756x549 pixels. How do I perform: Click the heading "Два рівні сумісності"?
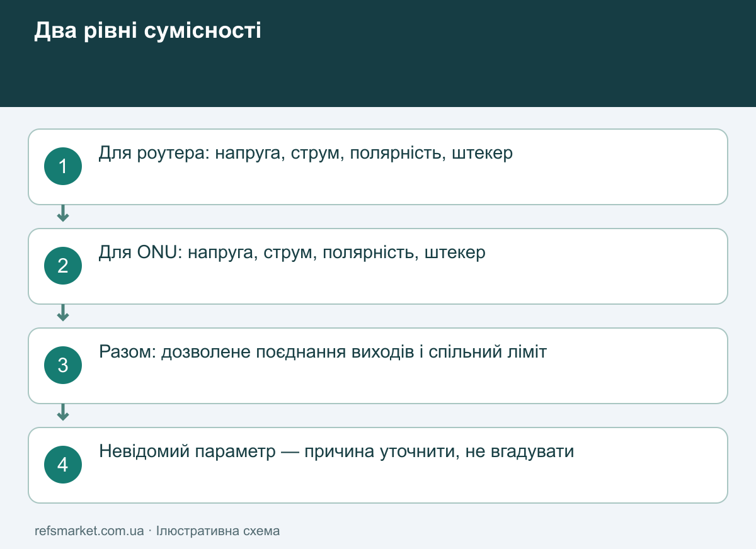click(147, 31)
